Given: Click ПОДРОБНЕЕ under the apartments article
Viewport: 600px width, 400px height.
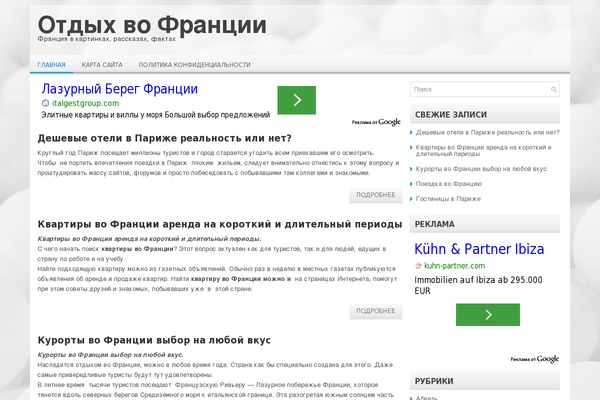Looking at the screenshot, I should [x=376, y=311].
